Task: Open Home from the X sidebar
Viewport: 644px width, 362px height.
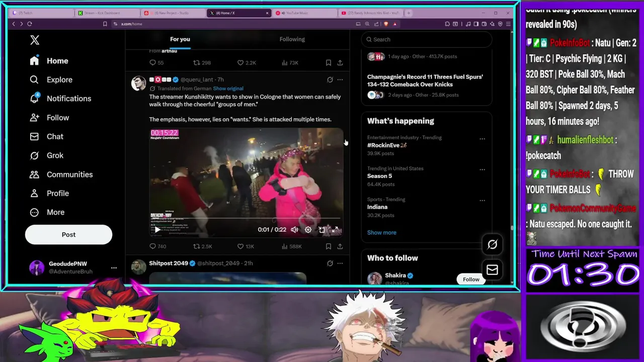Action: pos(49,61)
